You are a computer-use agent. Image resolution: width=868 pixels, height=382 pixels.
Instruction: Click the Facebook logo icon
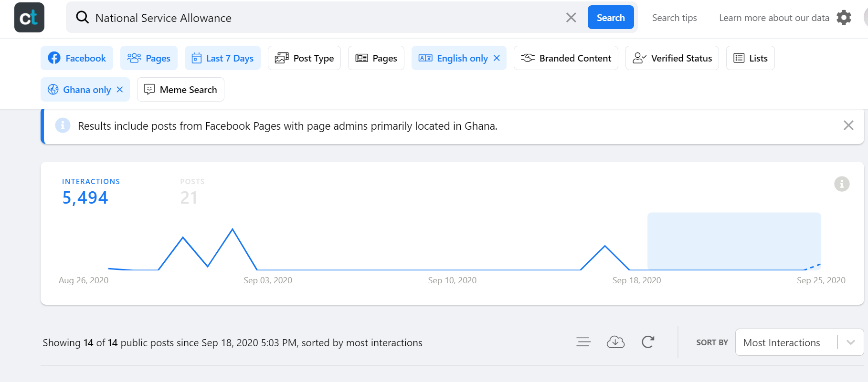(54, 58)
